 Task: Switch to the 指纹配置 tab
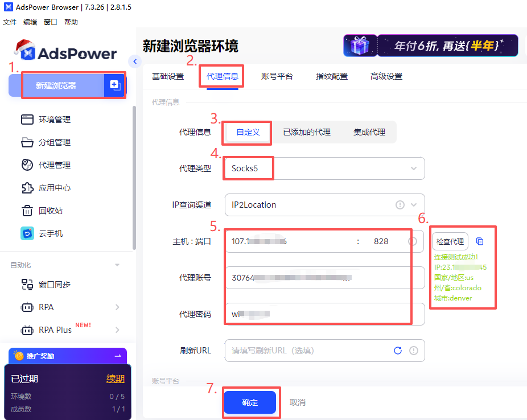point(332,76)
